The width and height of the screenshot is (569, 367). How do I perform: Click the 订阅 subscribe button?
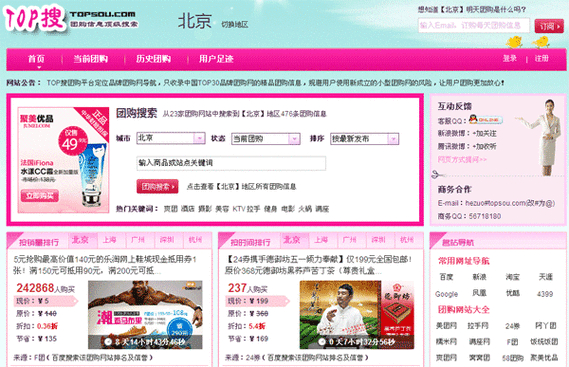[x=549, y=26]
